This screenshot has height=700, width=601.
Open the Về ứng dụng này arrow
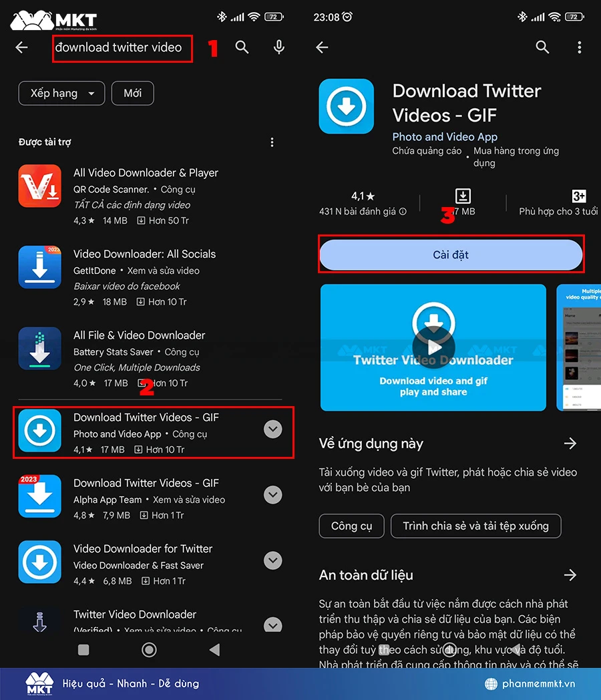(x=570, y=444)
